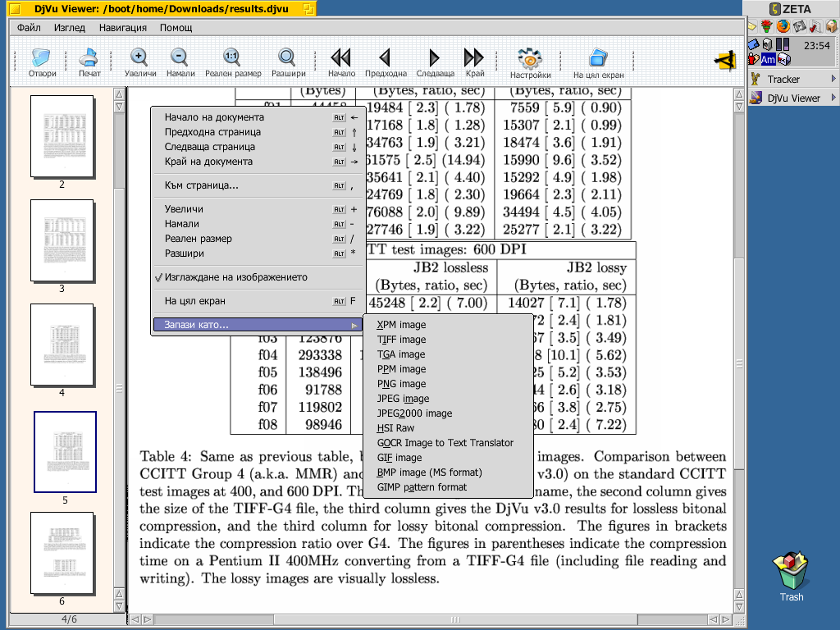The height and width of the screenshot is (630, 840).
Task: Click the yellow DjVu logo icon in toolbar
Action: [725, 61]
